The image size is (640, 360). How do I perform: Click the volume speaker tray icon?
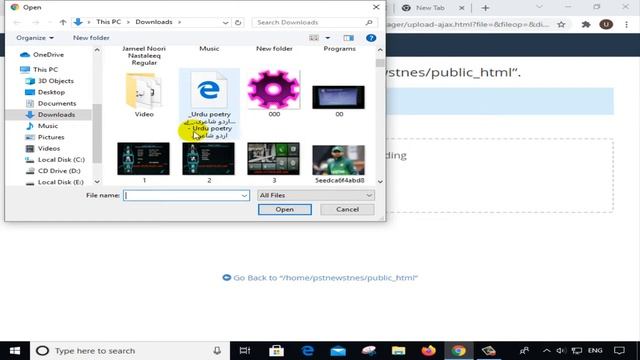pos(561,351)
